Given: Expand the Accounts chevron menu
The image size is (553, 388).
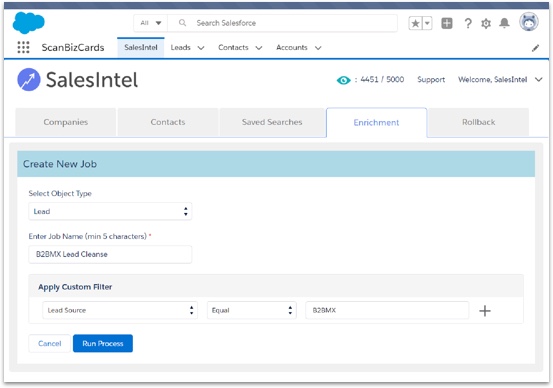Looking at the screenshot, I should (x=318, y=48).
